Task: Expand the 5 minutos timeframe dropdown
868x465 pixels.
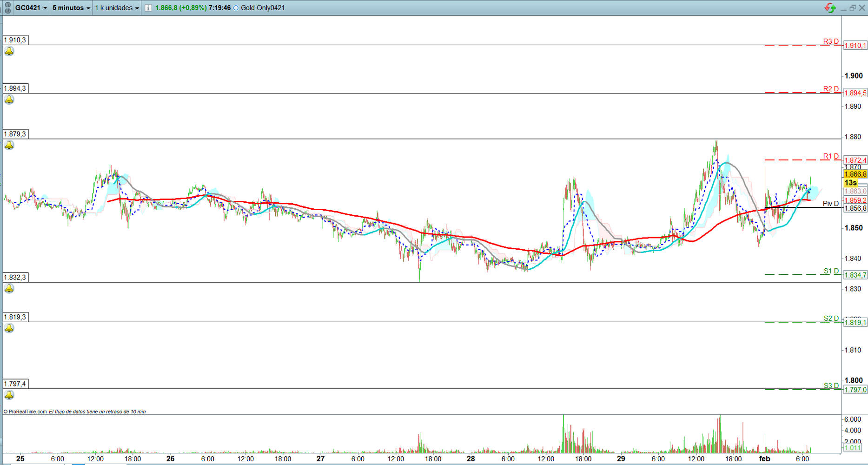Action: pyautogui.click(x=71, y=8)
